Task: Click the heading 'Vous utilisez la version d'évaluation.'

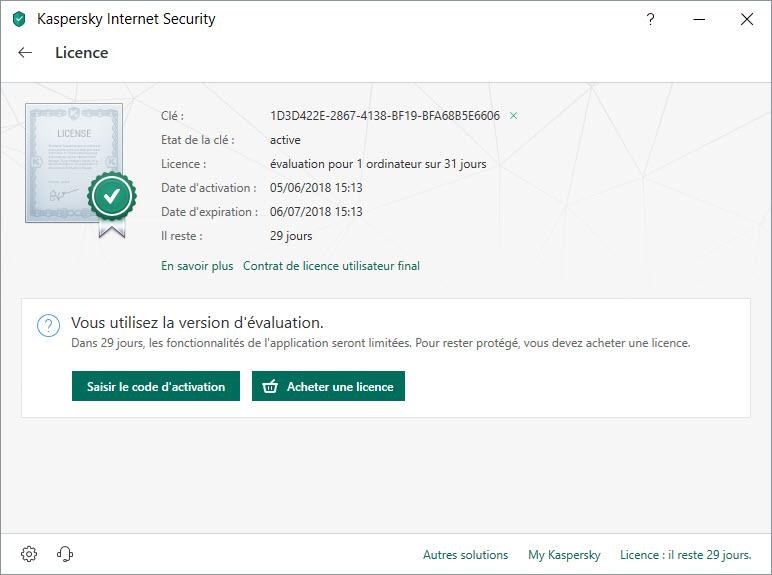Action: tap(197, 322)
